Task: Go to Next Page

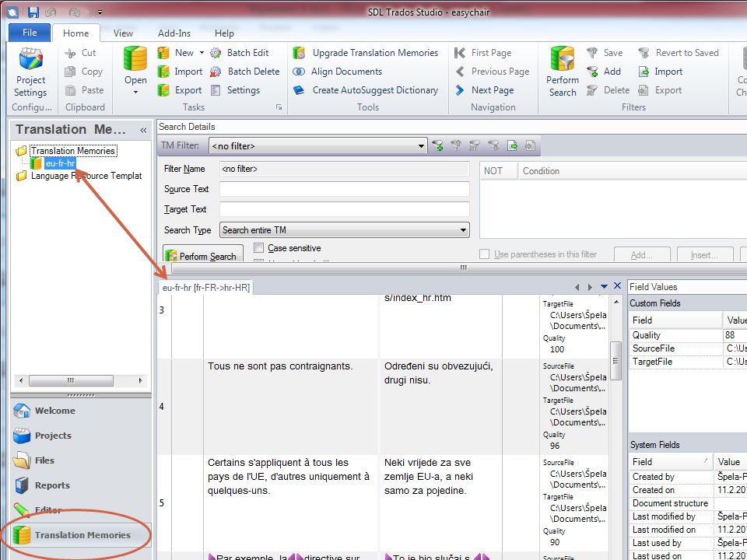Action: click(x=485, y=90)
